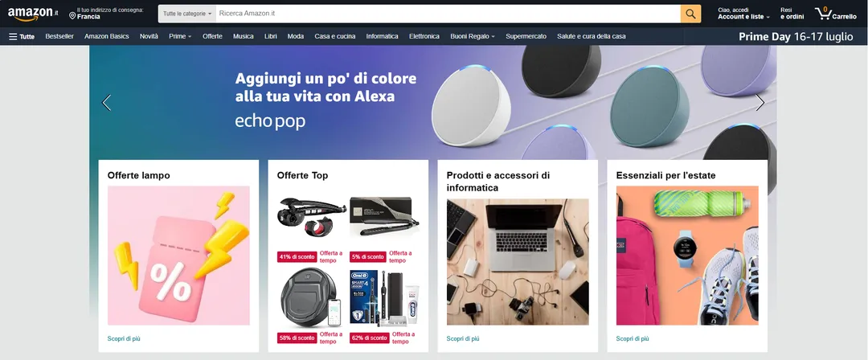Screen dimensions: 868x360
Task: Click the 41% di sconto badge
Action: coord(297,257)
